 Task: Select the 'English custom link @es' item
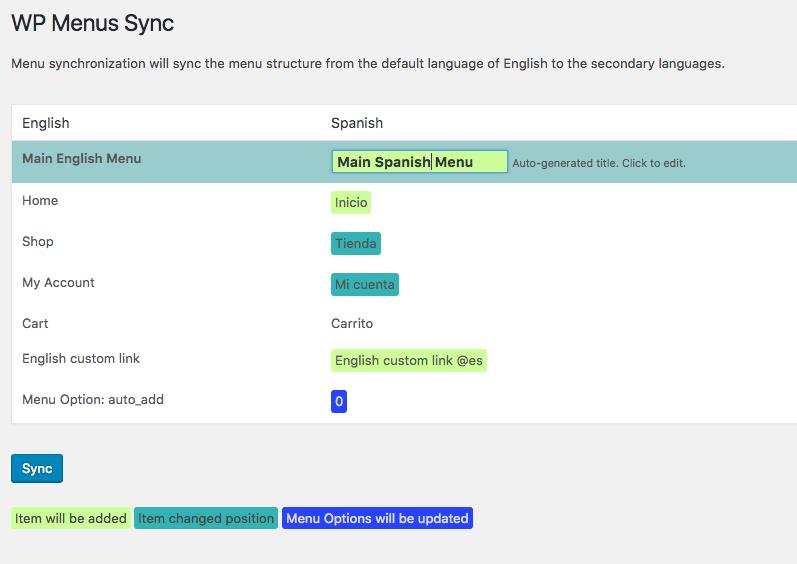point(409,360)
